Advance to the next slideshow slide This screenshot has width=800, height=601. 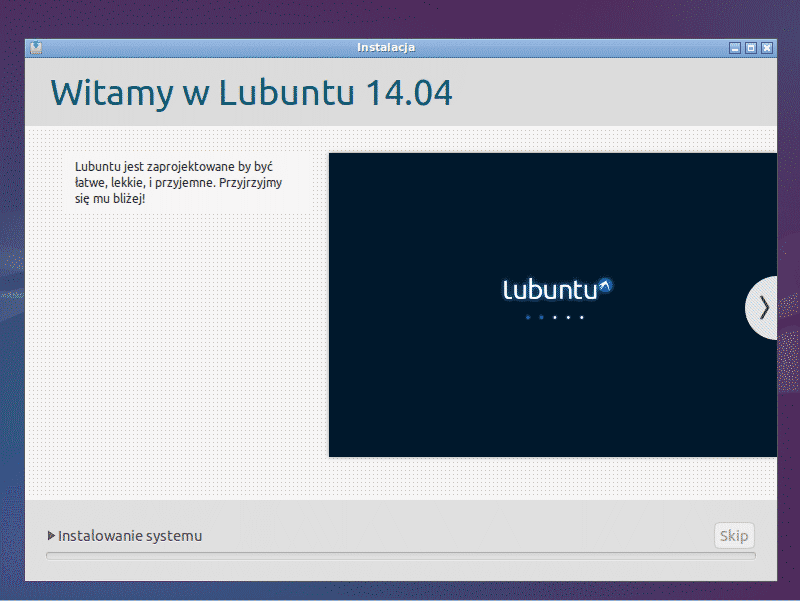764,307
